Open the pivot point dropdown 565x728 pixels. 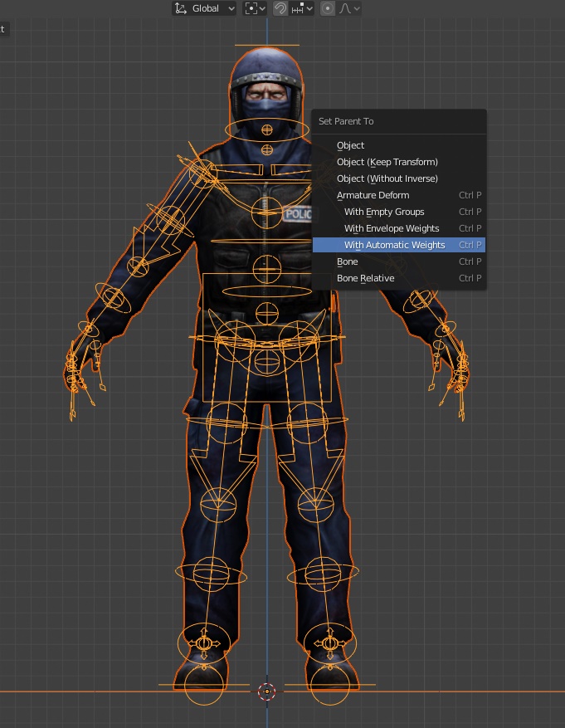[x=256, y=8]
